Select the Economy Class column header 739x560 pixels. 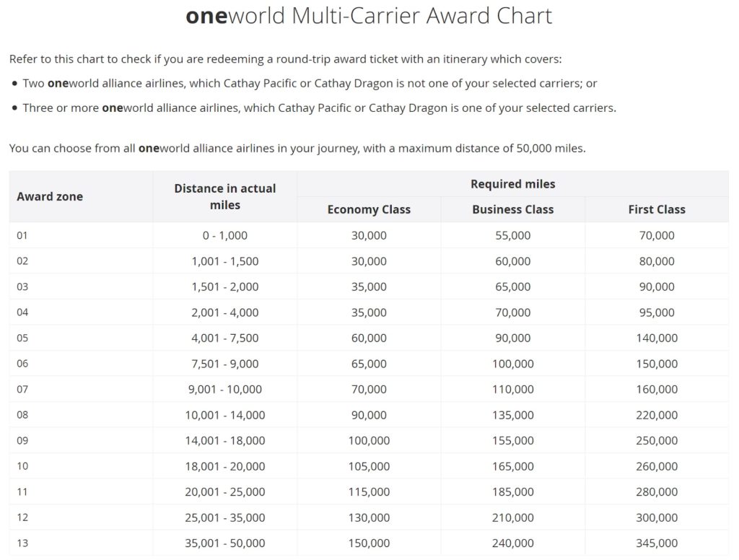[369, 209]
